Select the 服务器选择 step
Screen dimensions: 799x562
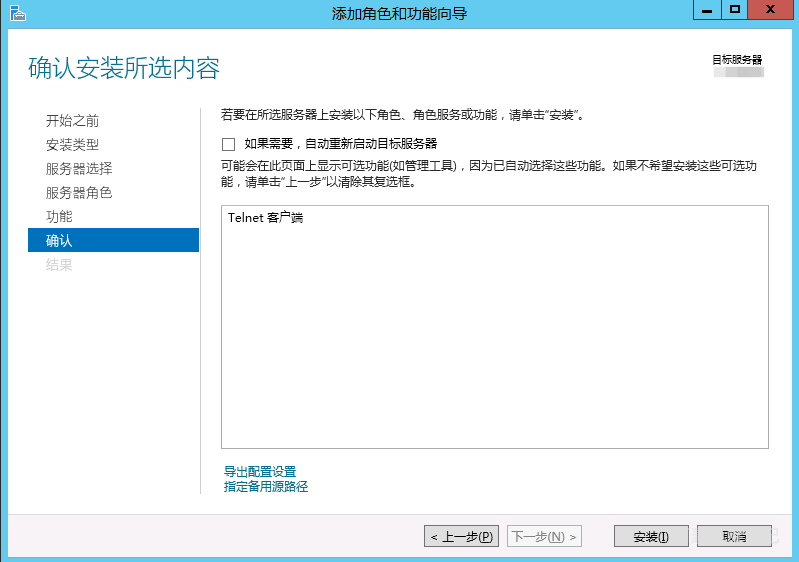[79, 169]
